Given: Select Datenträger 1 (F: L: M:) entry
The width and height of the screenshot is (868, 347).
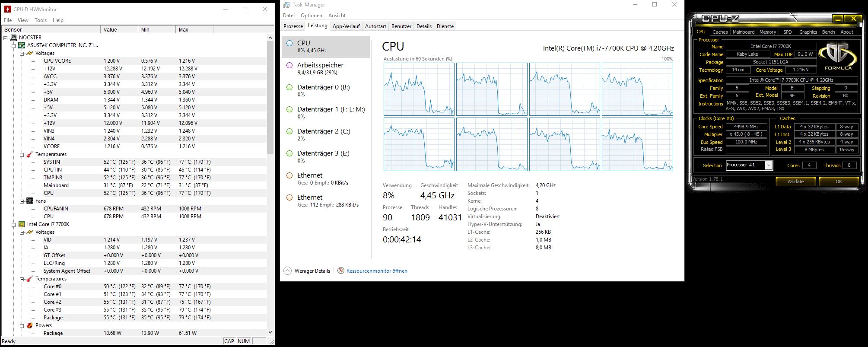Looking at the screenshot, I should 326,113.
